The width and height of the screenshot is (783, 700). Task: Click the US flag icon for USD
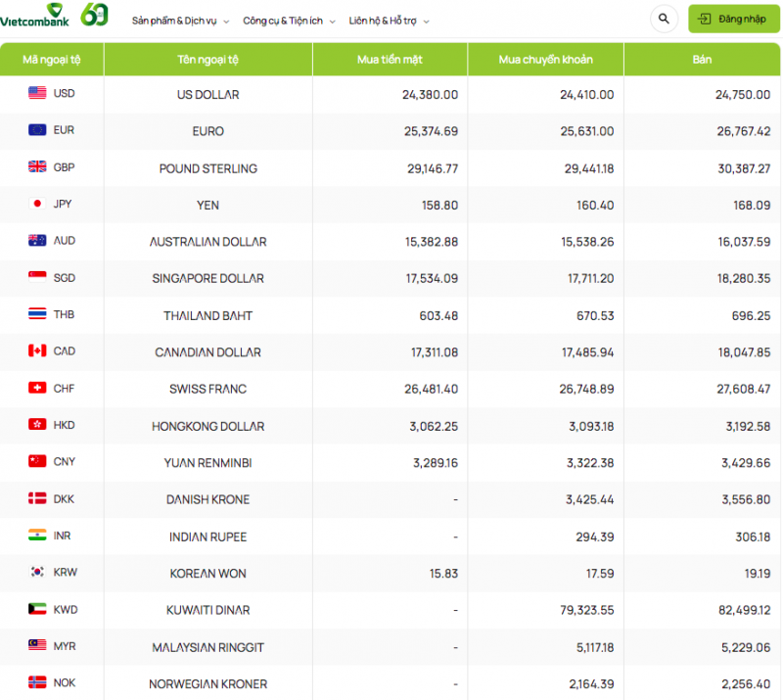click(x=37, y=94)
